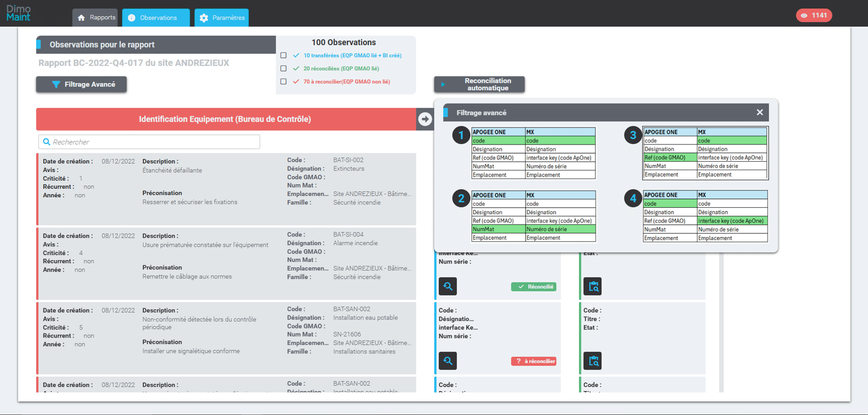The image size is (868, 415).
Task: Click the magnifier search icon beside the 'à réconcilier' badge
Action: pyautogui.click(x=448, y=361)
